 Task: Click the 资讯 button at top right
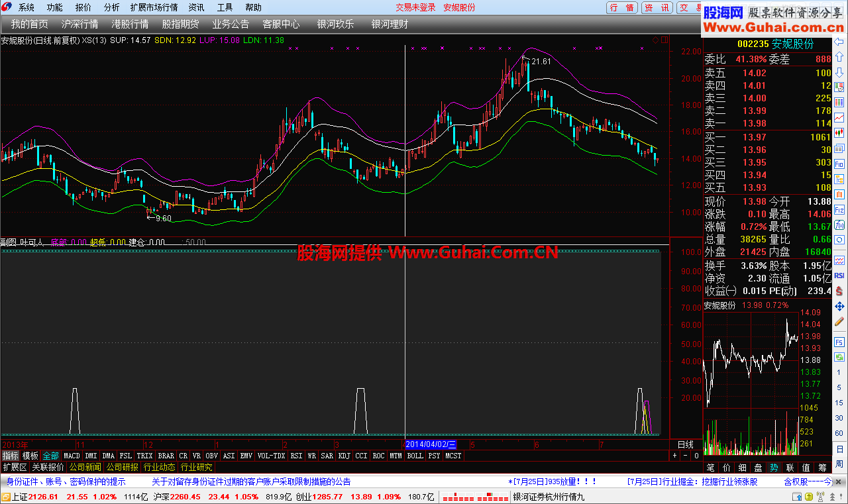(x=657, y=7)
